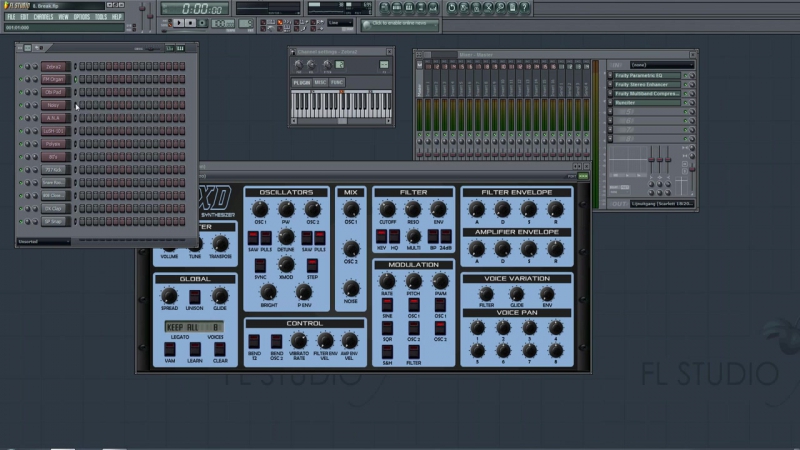
Task: Open the TOOLS menu
Action: click(101, 17)
